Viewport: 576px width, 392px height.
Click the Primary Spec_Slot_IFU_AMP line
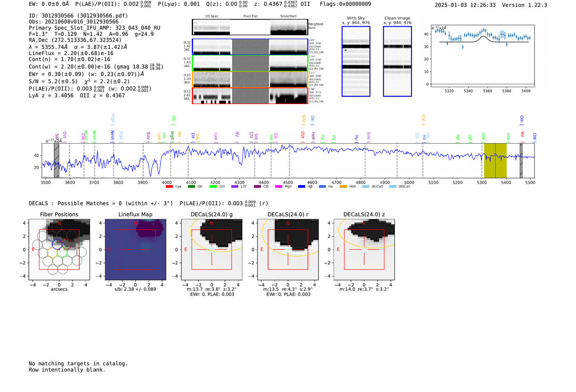coord(95,28)
